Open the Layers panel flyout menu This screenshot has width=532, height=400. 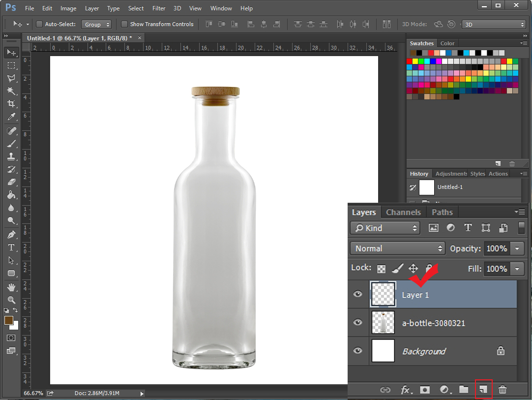pyautogui.click(x=520, y=212)
